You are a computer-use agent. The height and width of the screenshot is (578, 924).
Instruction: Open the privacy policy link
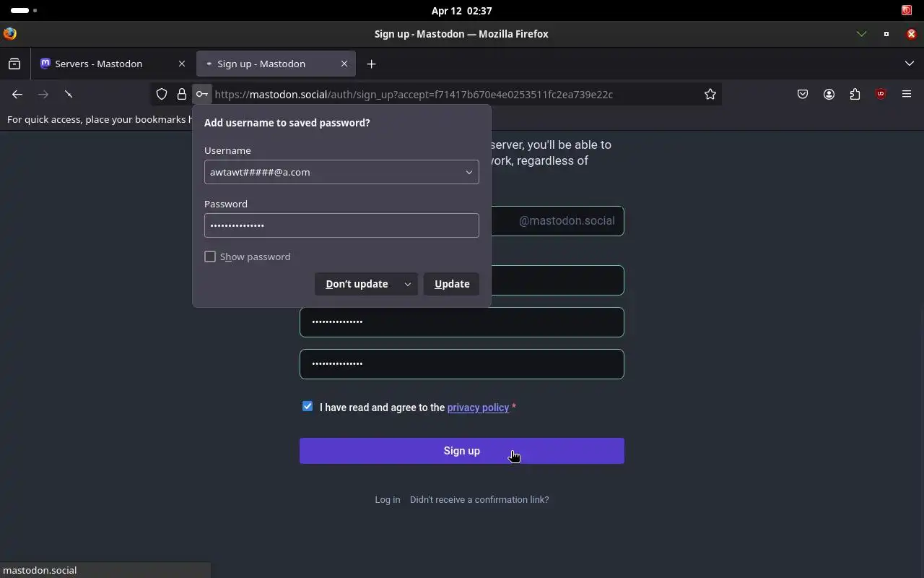click(x=478, y=407)
